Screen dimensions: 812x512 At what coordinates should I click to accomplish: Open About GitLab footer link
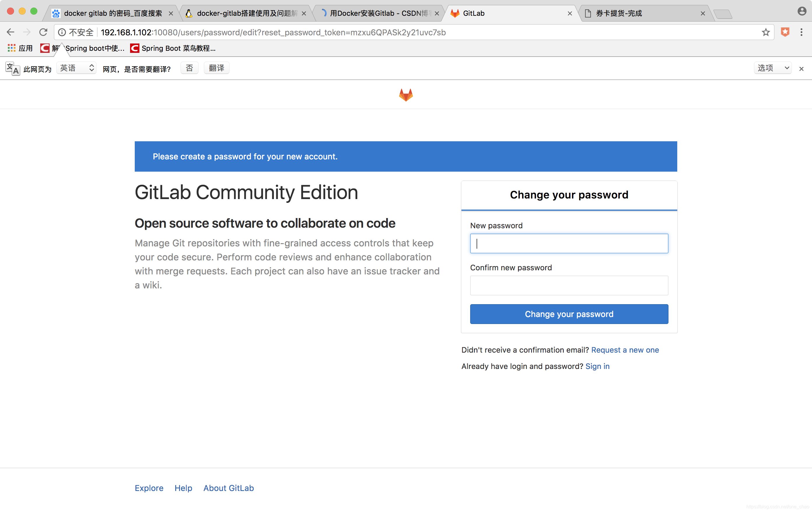[x=228, y=488]
